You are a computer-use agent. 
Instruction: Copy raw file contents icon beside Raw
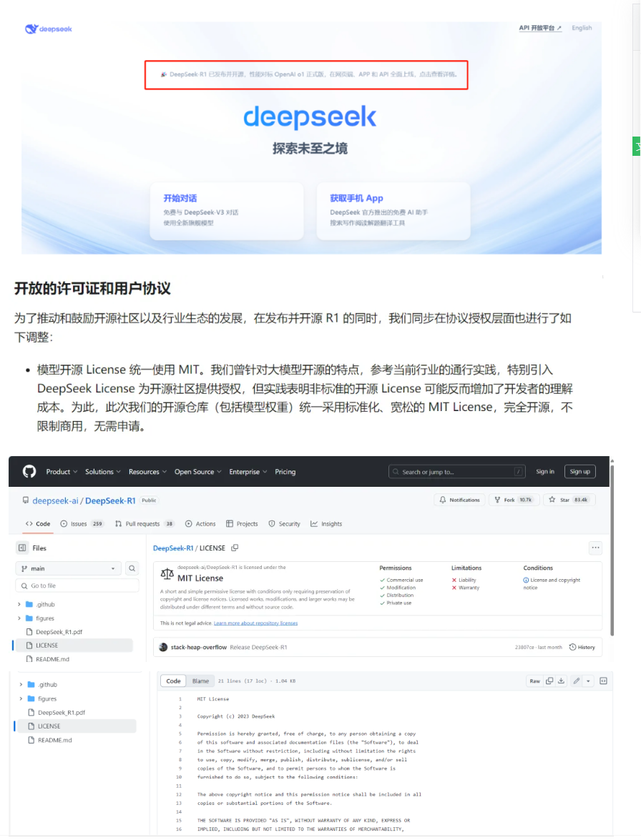549,681
